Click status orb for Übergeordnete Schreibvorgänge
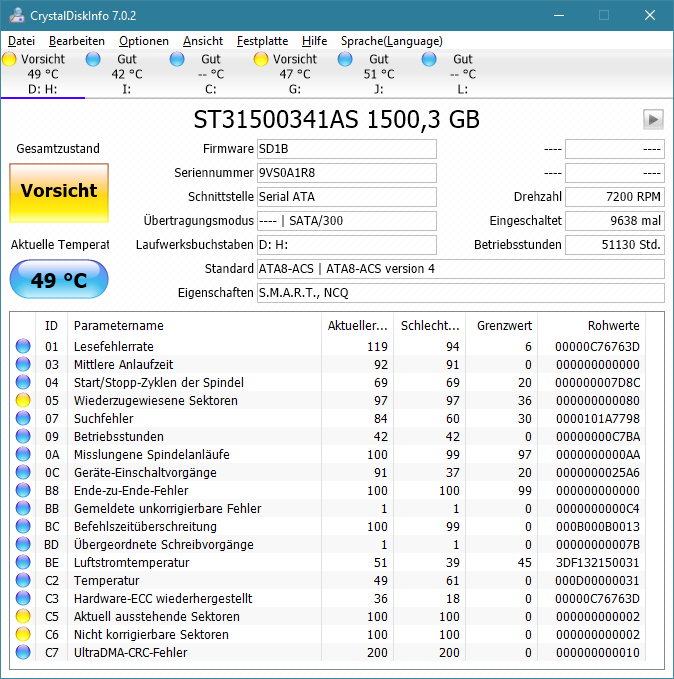Viewport: 674px width, 679px height. coord(23,544)
